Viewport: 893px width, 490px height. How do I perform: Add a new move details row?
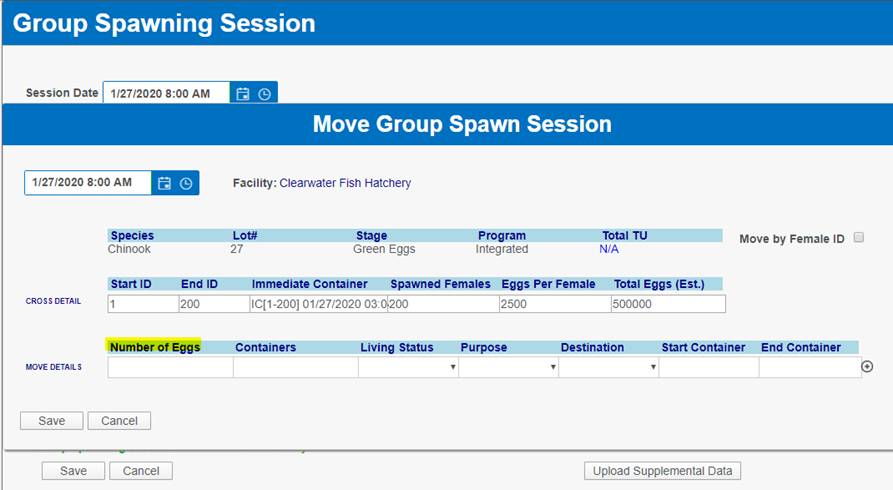[867, 367]
